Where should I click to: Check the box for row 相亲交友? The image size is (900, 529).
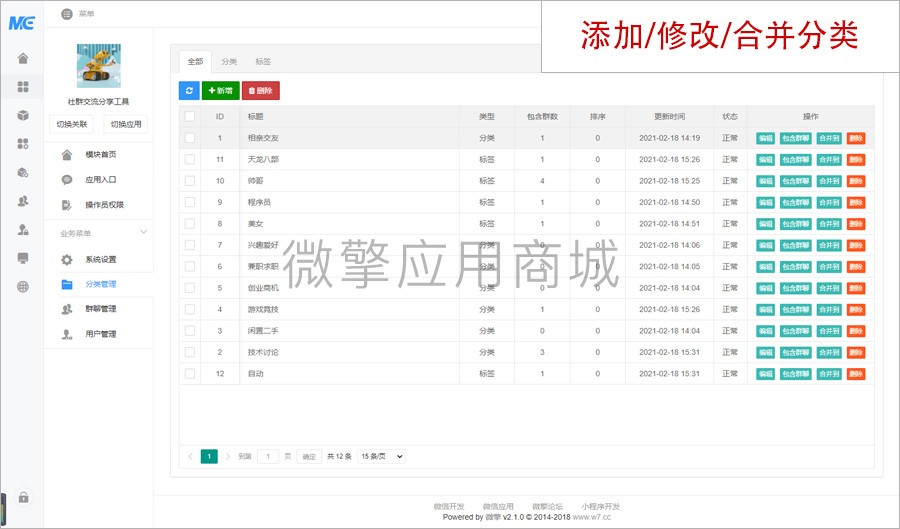tap(190, 138)
